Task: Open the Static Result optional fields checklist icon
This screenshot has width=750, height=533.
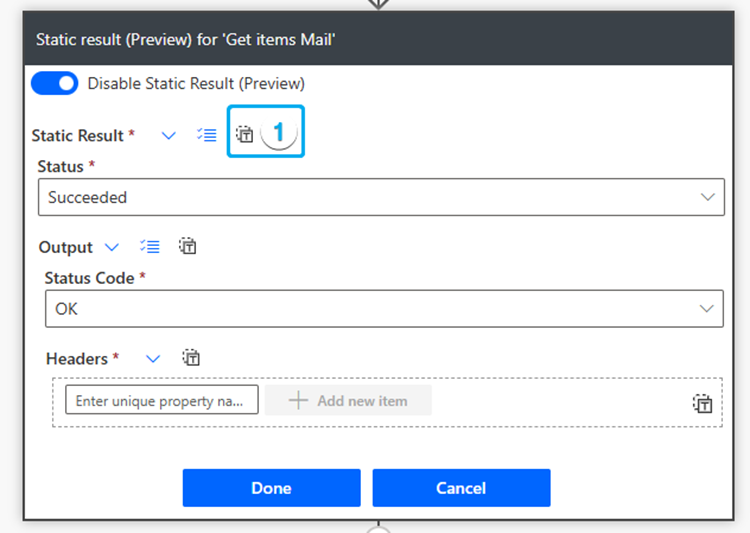Action: point(207,135)
